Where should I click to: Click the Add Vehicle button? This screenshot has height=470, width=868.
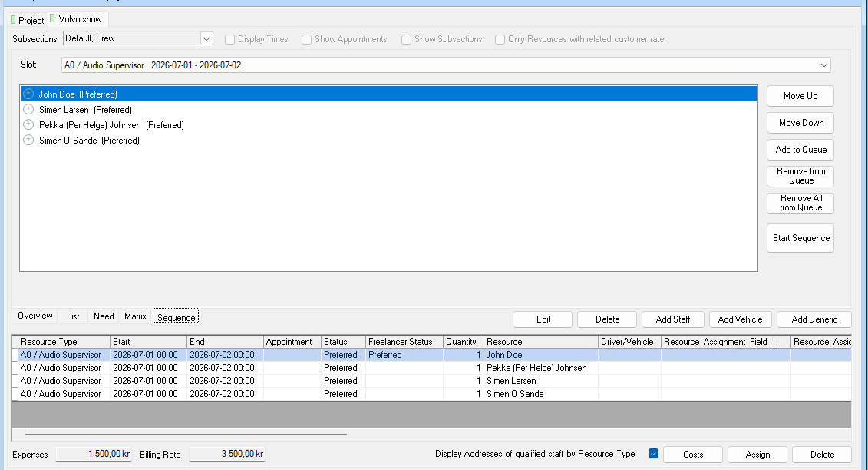pyautogui.click(x=740, y=319)
